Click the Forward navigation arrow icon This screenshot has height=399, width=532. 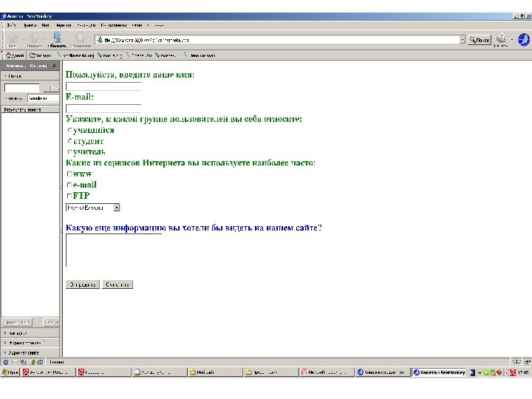pyautogui.click(x=34, y=38)
